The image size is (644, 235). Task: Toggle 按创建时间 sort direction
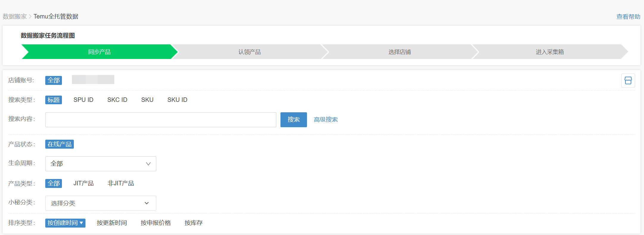pyautogui.click(x=65, y=223)
